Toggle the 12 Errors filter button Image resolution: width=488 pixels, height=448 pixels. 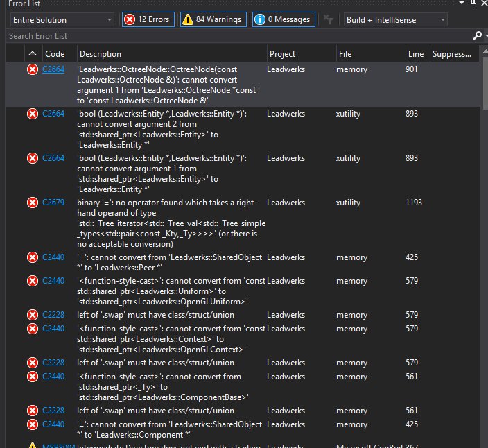(146, 19)
